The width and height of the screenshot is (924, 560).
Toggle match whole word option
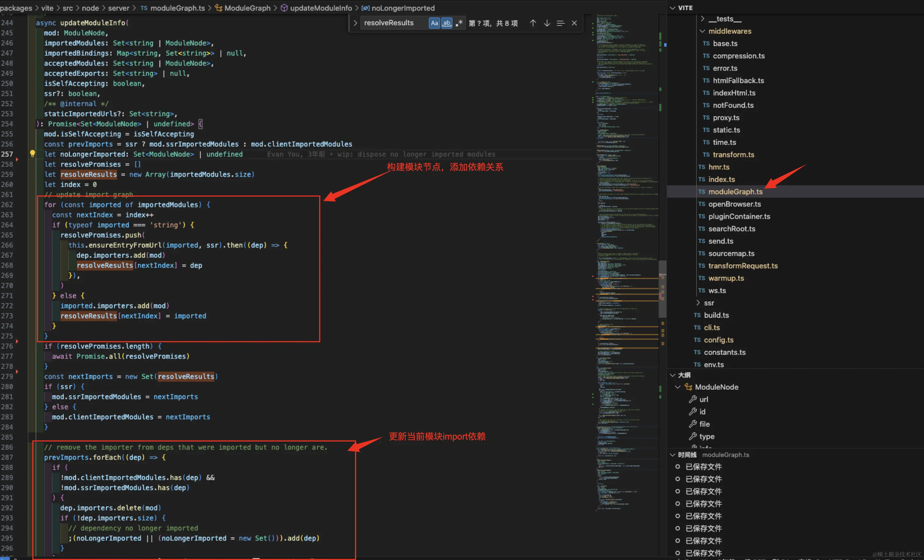point(446,23)
